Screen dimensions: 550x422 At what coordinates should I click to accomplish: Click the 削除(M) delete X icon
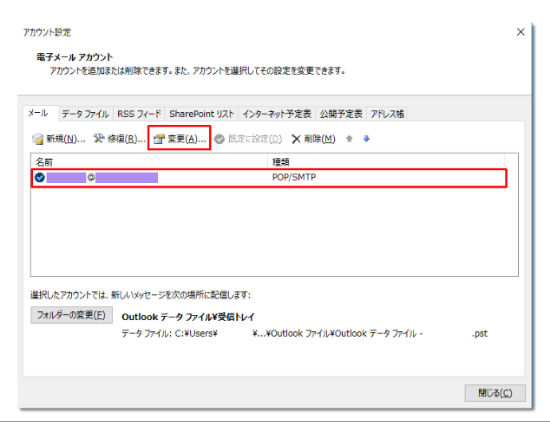(296, 139)
